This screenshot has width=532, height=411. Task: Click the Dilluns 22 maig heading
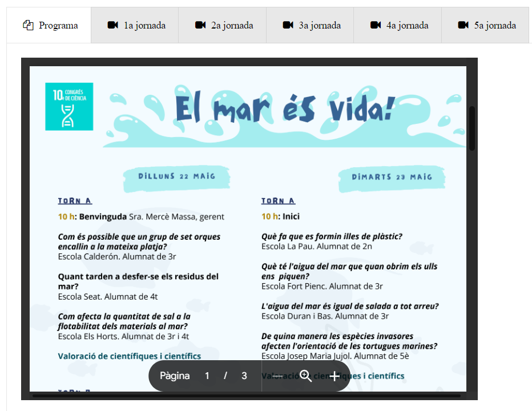(176, 177)
